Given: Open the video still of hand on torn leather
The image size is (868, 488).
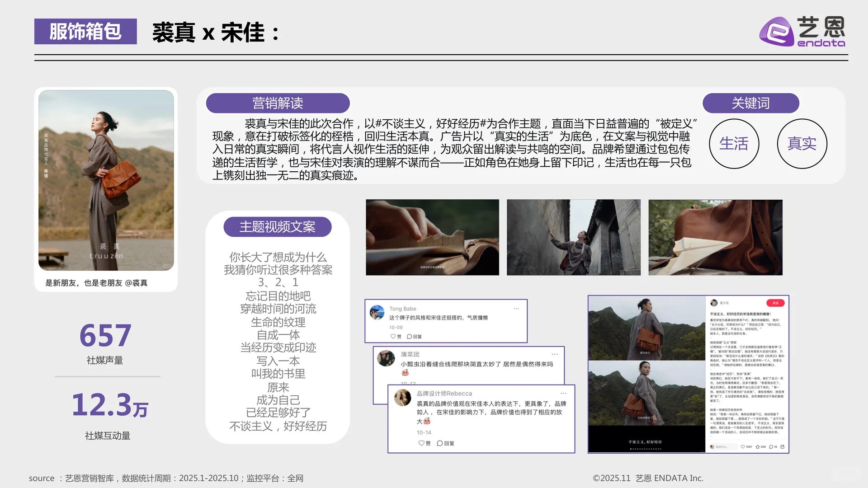Looking at the screenshot, I should pyautogui.click(x=432, y=237).
